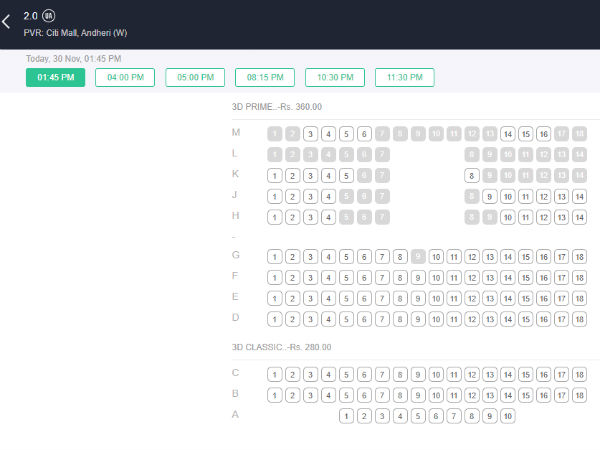Select seat 3 in row M
Image resolution: width=600 pixels, height=450 pixels.
tap(311, 134)
